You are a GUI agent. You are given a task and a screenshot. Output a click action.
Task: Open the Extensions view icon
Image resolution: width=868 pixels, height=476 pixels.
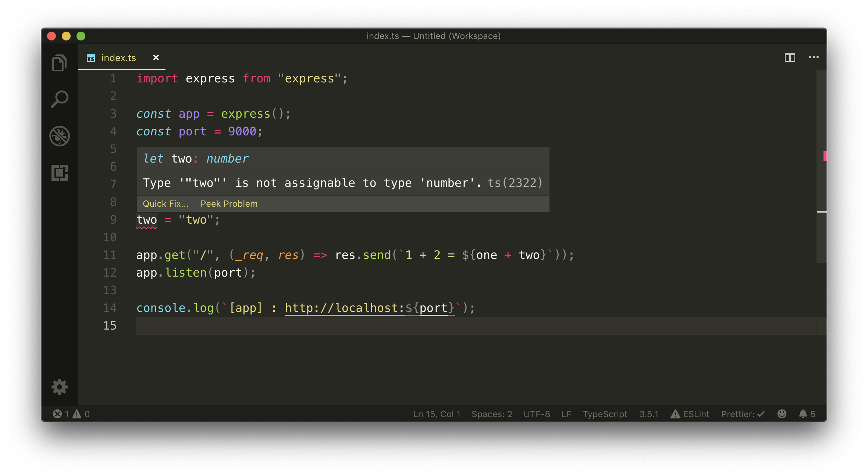[x=60, y=173]
